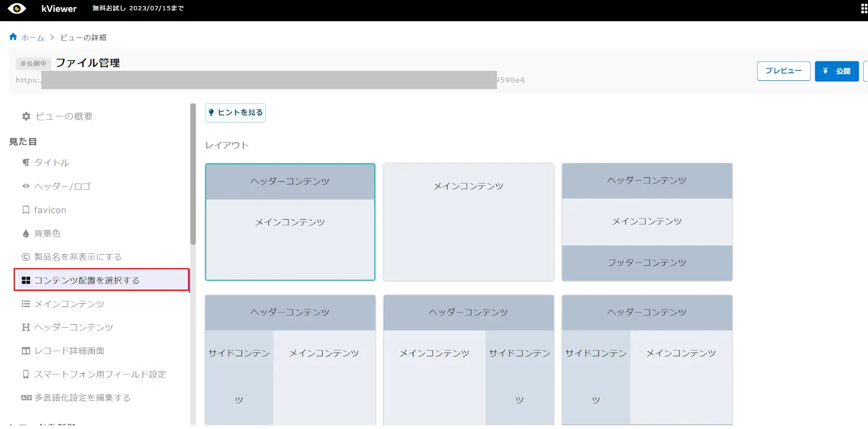The width and height of the screenshot is (868, 429).
Task: Select main-content-only layout
Action: (469, 222)
